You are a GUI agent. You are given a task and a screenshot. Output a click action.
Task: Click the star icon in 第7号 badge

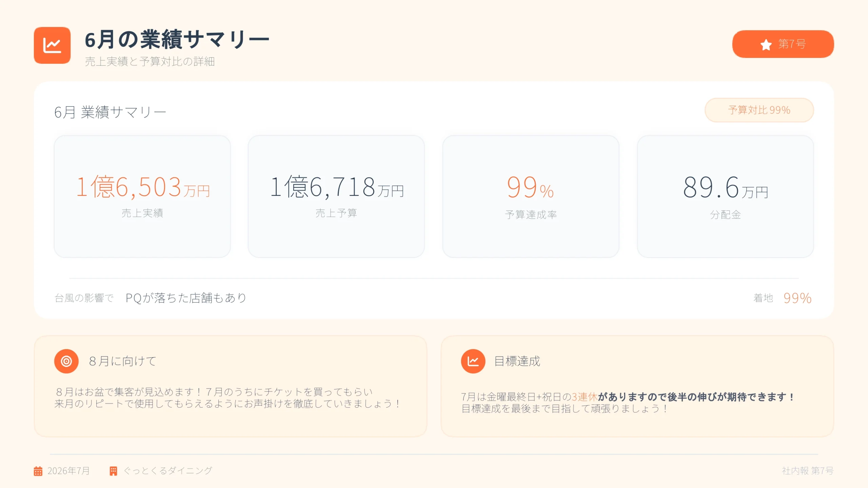(x=766, y=44)
